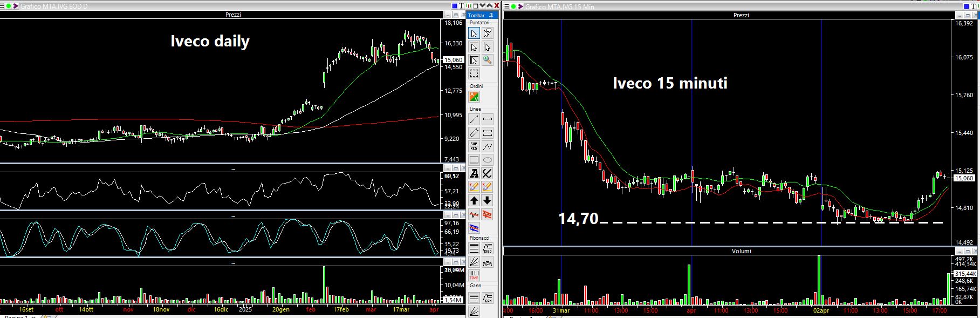980x318 pixels.
Task: Click the black up arrow marker tool
Action: (474, 200)
